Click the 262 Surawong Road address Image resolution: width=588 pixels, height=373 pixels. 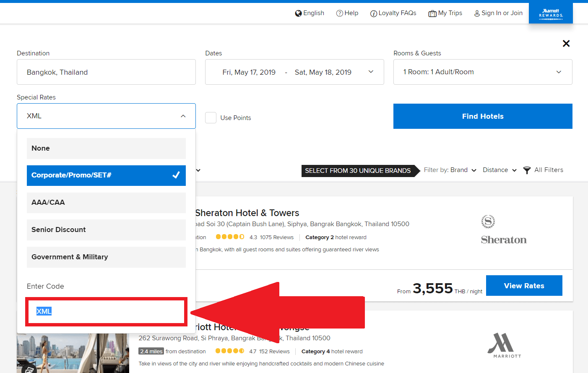coord(234,338)
